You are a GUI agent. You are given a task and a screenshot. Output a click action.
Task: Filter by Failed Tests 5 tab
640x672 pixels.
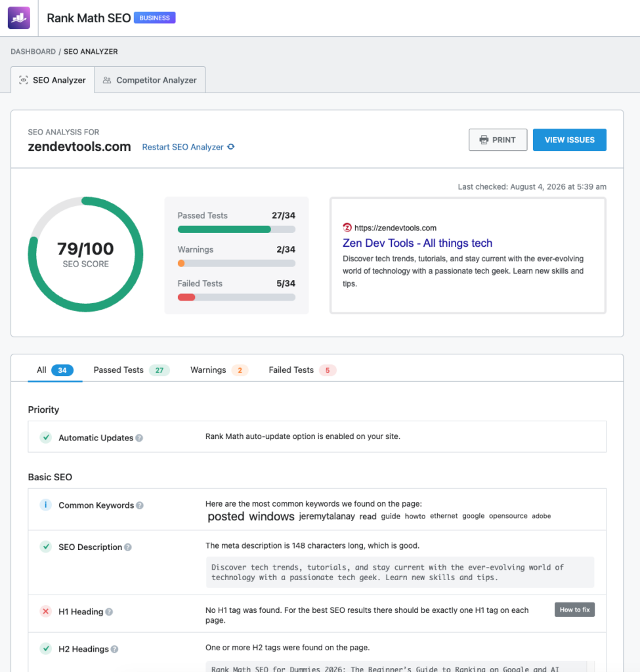point(302,370)
